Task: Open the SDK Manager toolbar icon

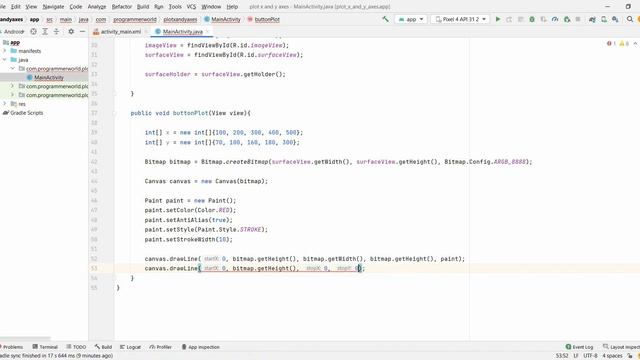Action: (x=615, y=19)
